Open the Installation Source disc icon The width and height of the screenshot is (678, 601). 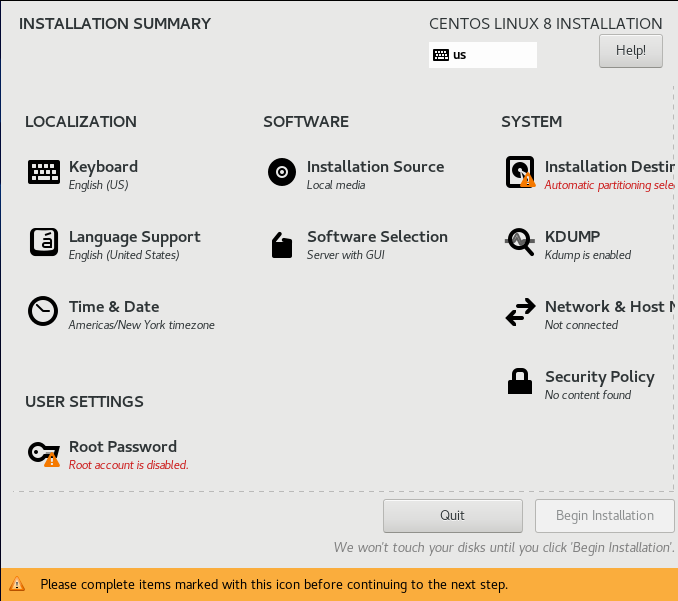[x=282, y=172]
